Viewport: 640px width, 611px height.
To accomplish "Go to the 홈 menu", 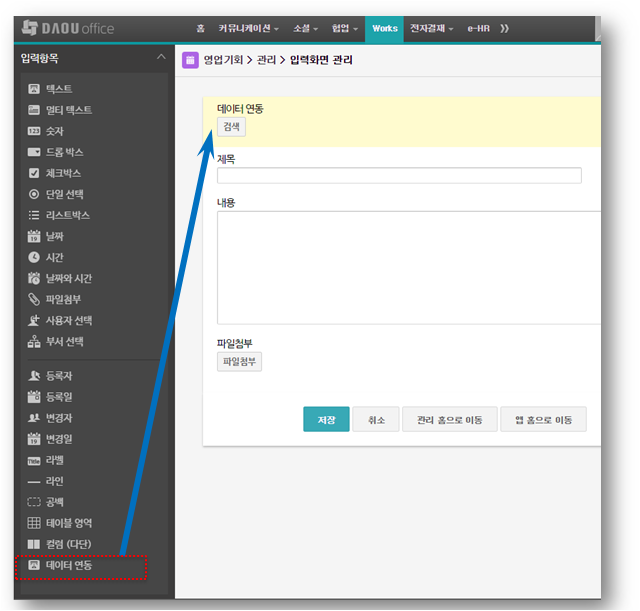I will (x=200, y=29).
